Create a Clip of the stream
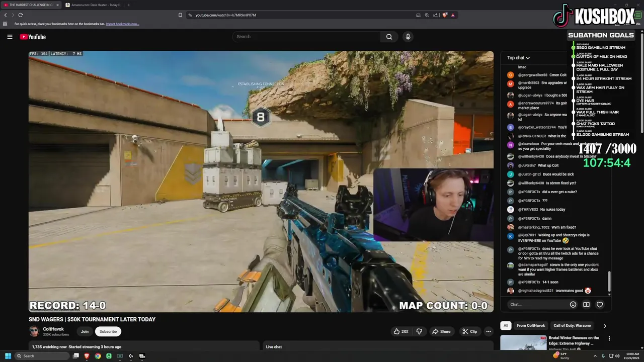The width and height of the screenshot is (644, 362). 469,331
